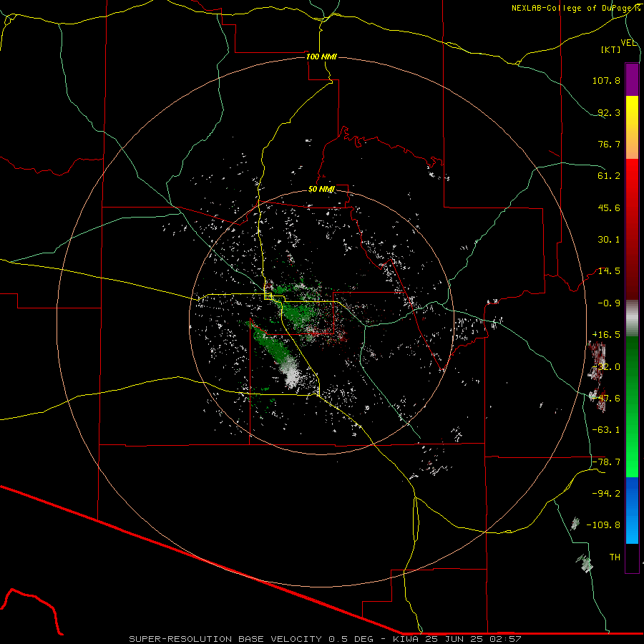Click the yellow-orange segment of the color bar

pos(632,127)
